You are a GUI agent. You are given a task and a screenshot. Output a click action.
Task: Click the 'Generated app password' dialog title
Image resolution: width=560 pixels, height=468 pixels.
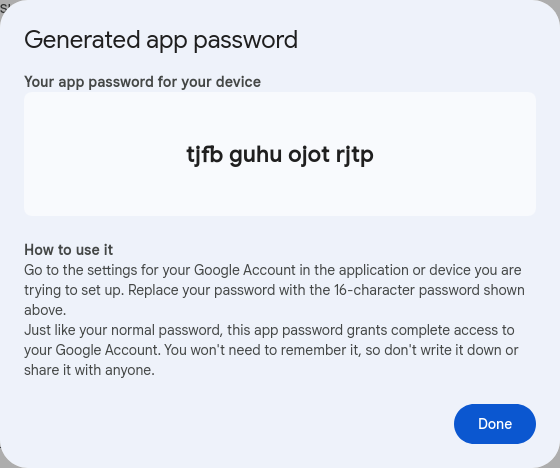[x=161, y=40]
